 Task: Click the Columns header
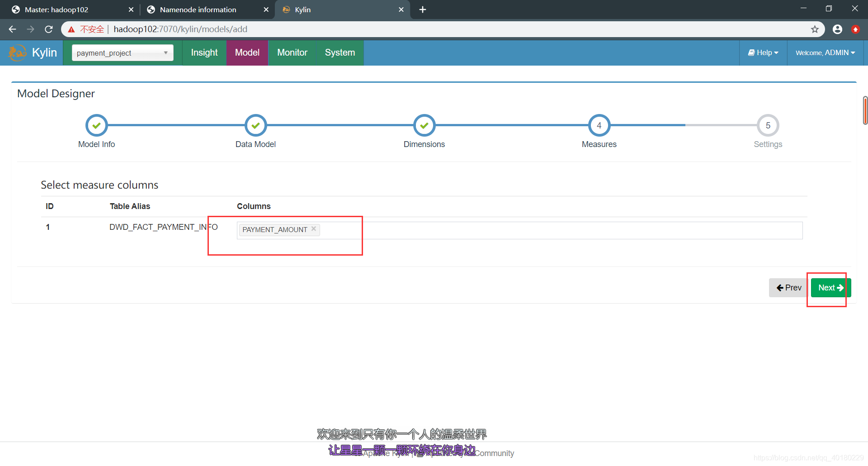pos(254,206)
